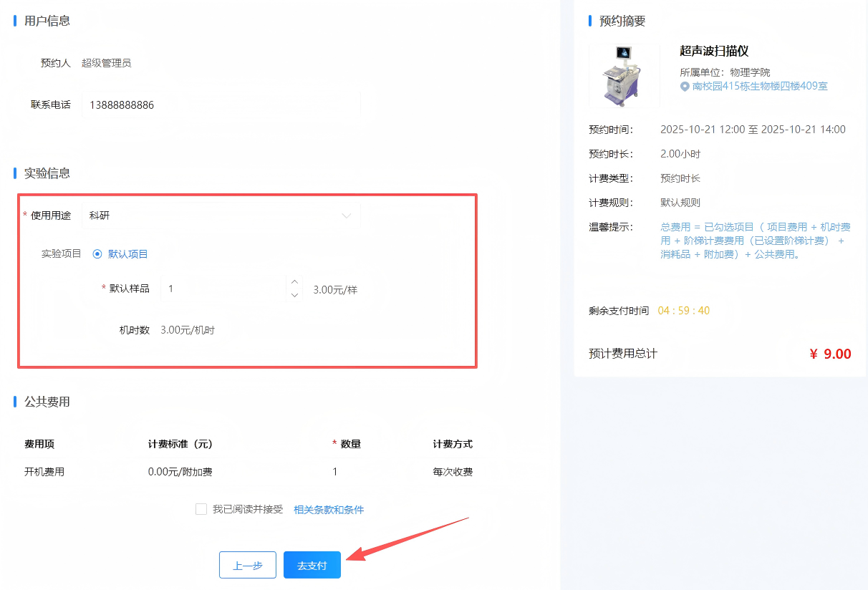Decrease 默认样品 count with down arrow
This screenshot has height=590, width=868.
pos(294,295)
